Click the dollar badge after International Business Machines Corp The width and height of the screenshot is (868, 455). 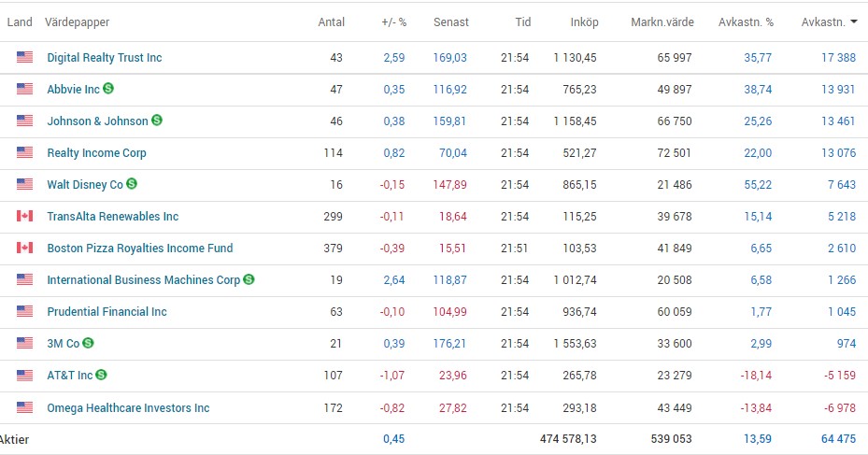(x=249, y=279)
